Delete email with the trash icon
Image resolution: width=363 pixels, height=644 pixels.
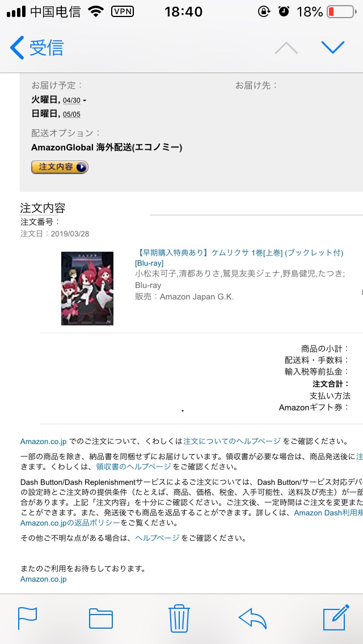(x=179, y=617)
